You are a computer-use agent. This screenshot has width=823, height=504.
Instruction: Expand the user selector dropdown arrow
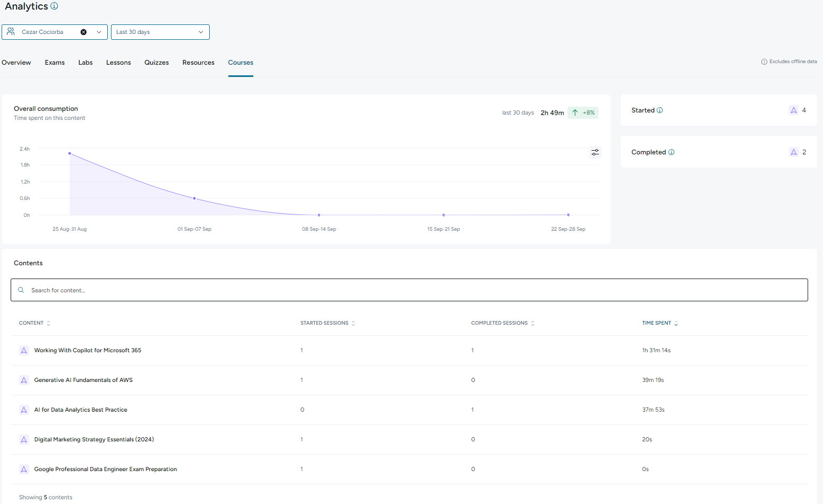tap(99, 32)
